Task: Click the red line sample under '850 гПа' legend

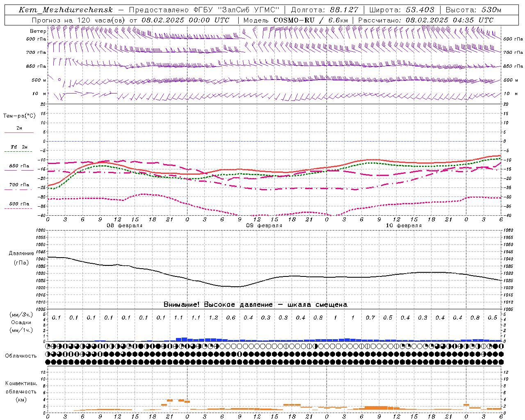Action: coord(19,171)
